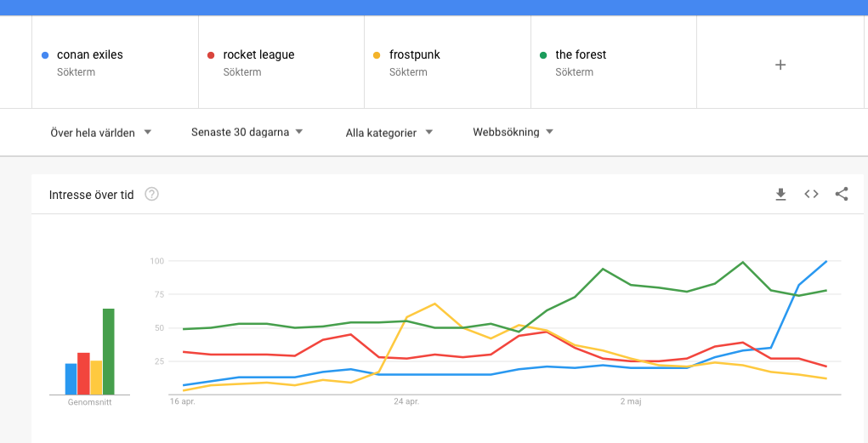The height and width of the screenshot is (443, 868).
Task: Share the Intresse över tid chart
Action: 842,194
